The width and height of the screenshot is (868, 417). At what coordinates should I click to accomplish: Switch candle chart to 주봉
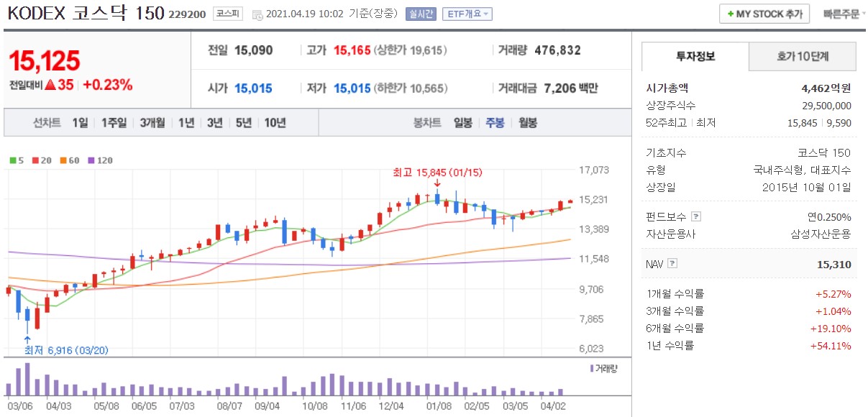pyautogui.click(x=495, y=123)
